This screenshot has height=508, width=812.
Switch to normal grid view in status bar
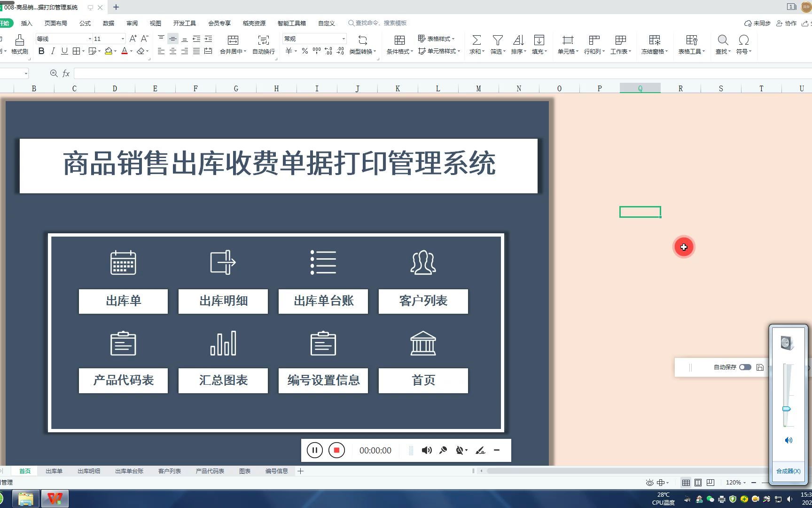click(x=686, y=483)
